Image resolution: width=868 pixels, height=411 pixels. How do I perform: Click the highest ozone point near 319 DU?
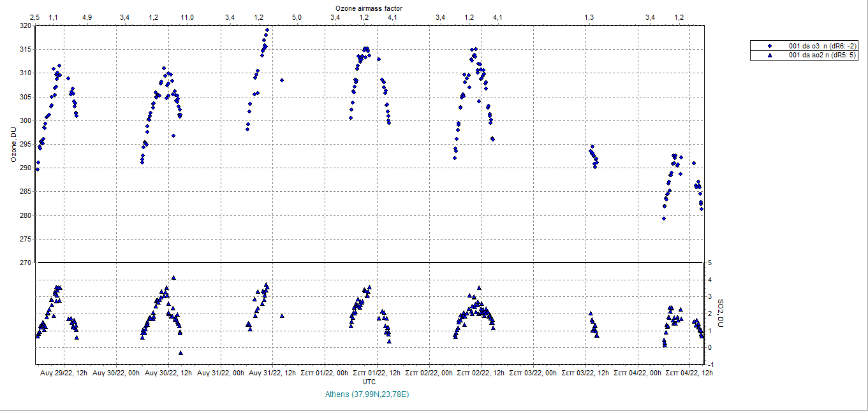tap(267, 30)
